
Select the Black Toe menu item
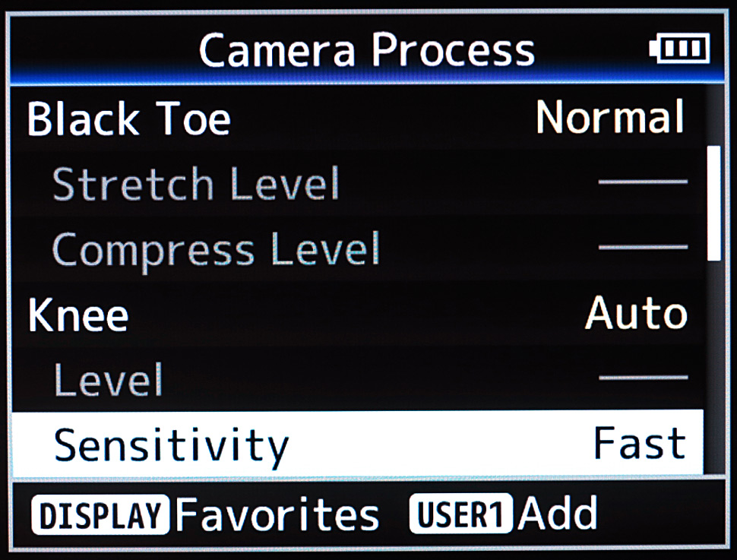[128, 119]
